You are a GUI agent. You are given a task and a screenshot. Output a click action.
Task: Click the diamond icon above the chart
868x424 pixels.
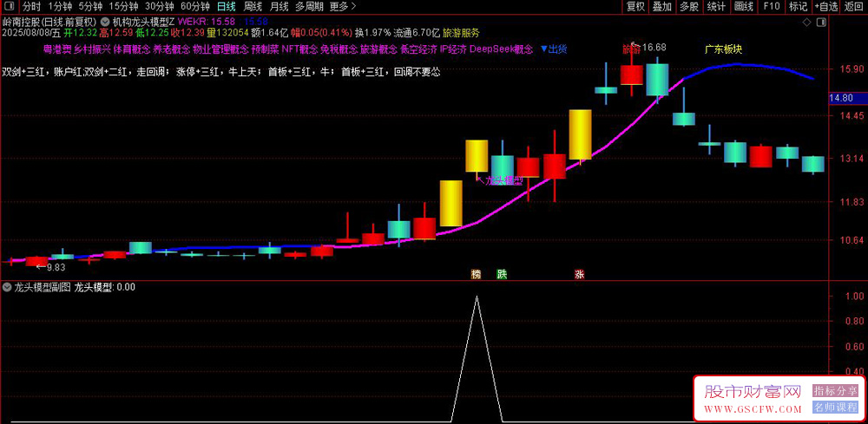(806, 23)
